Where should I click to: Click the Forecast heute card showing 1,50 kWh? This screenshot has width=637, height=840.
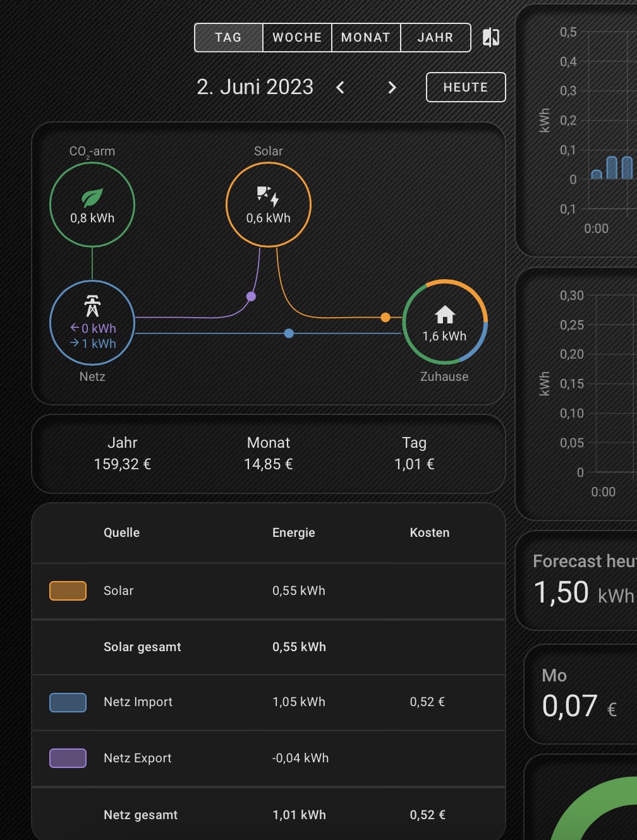[x=581, y=579]
